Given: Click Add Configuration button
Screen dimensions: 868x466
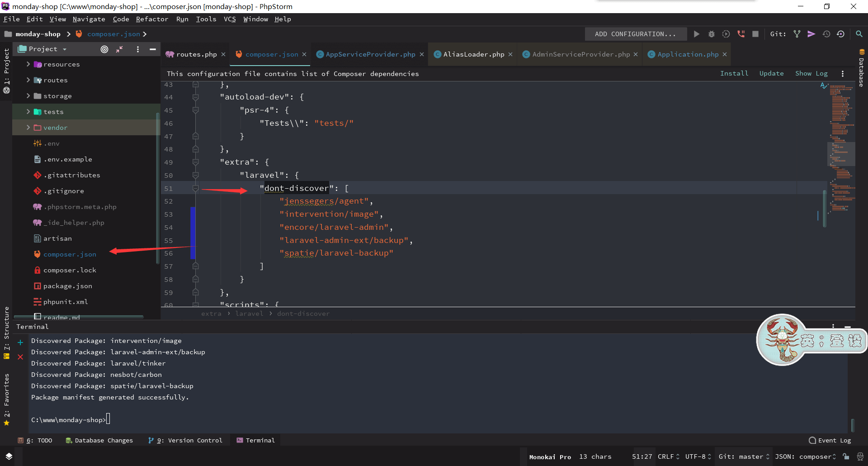Looking at the screenshot, I should 635,34.
